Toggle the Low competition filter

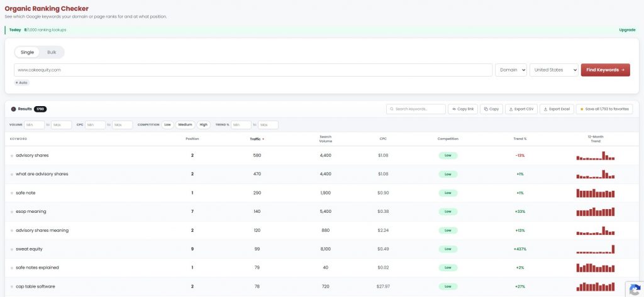[167, 125]
